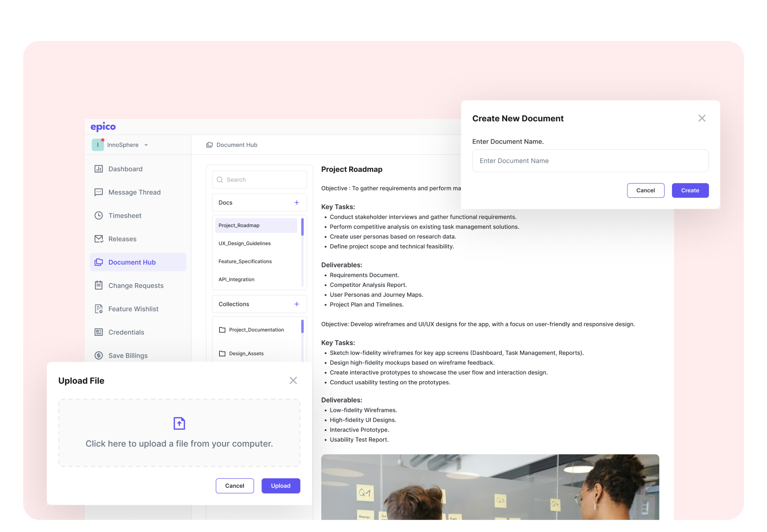Open the Design_Assets collection
Viewport: 767px width, 532px height.
coord(246,354)
